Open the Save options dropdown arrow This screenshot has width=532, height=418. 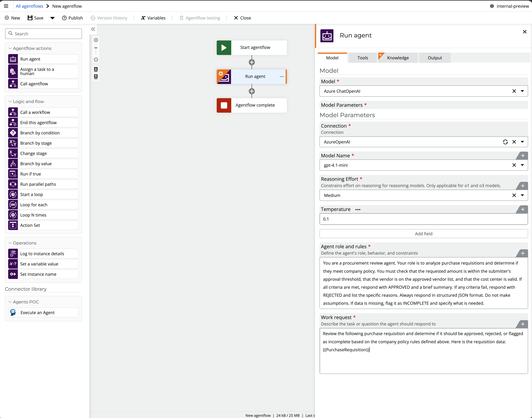click(x=52, y=18)
